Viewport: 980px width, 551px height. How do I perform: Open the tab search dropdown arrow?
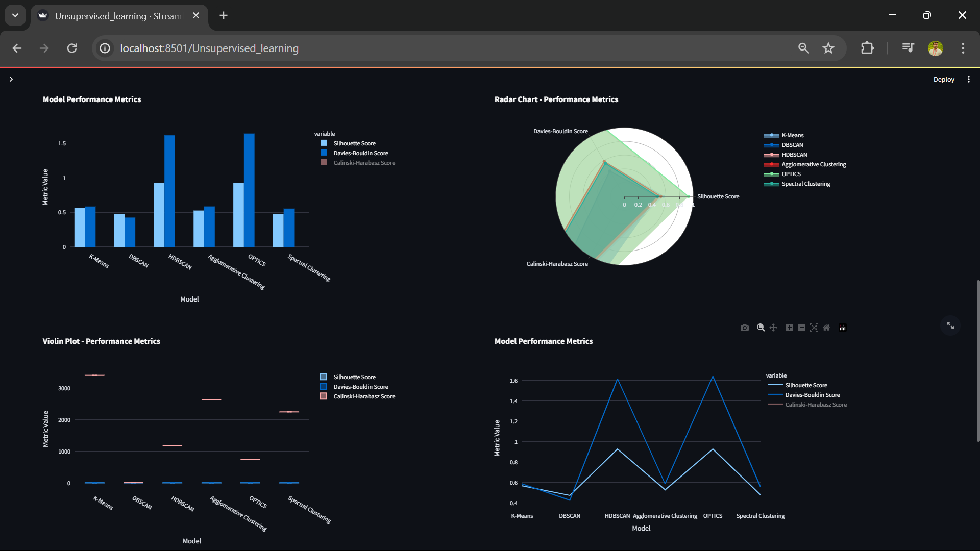(x=15, y=15)
